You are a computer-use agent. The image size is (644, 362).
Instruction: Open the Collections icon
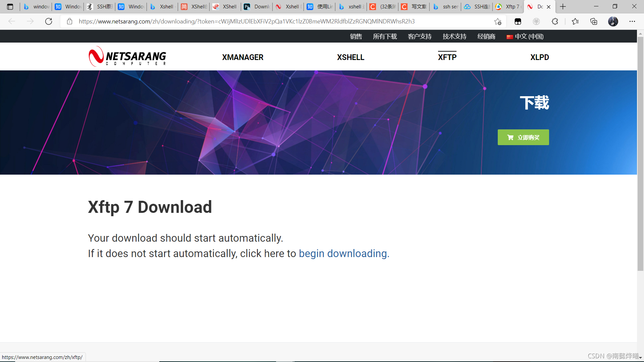pyautogui.click(x=594, y=21)
